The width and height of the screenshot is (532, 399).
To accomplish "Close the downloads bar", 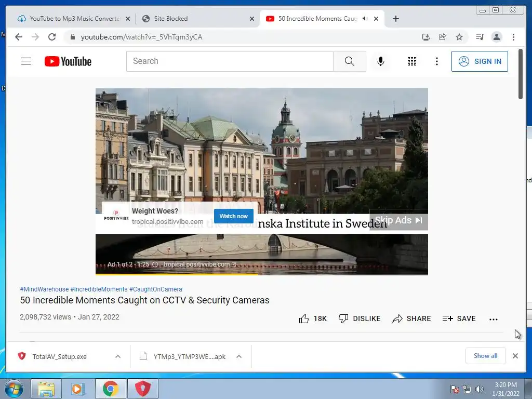I will pyautogui.click(x=515, y=356).
